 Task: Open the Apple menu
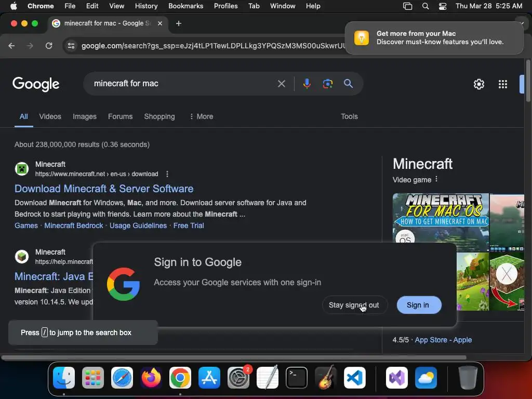[x=14, y=6]
